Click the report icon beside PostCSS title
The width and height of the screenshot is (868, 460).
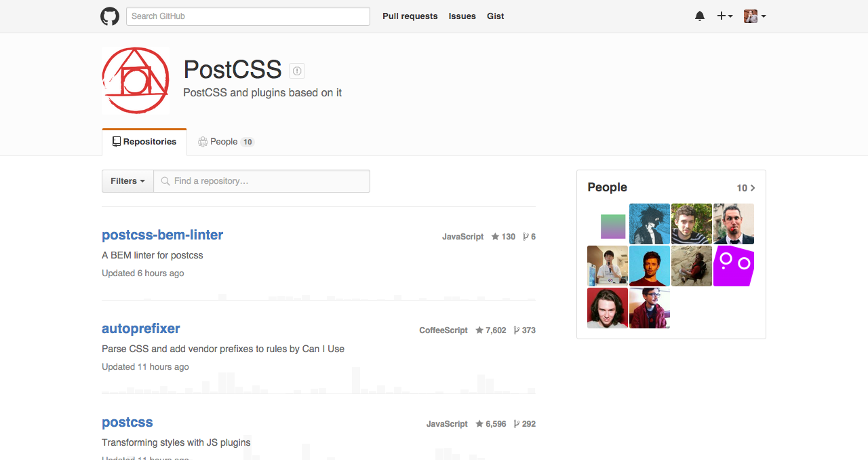coord(297,71)
